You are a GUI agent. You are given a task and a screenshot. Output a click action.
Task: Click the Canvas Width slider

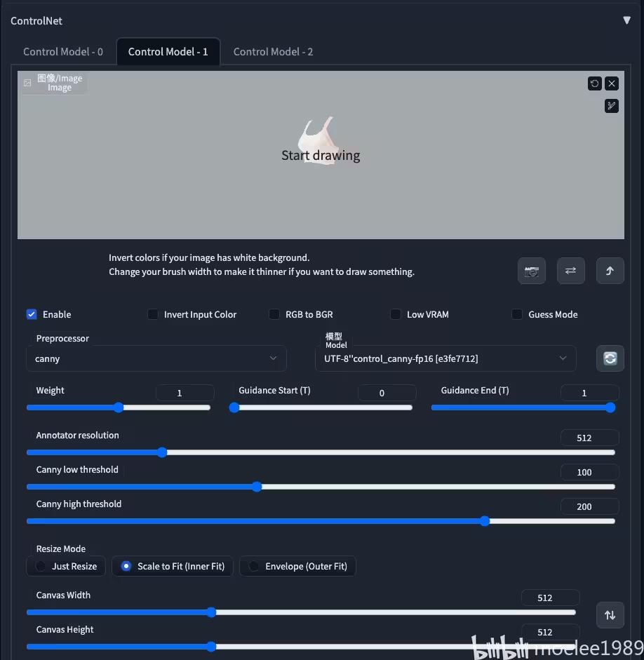pyautogui.click(x=301, y=612)
